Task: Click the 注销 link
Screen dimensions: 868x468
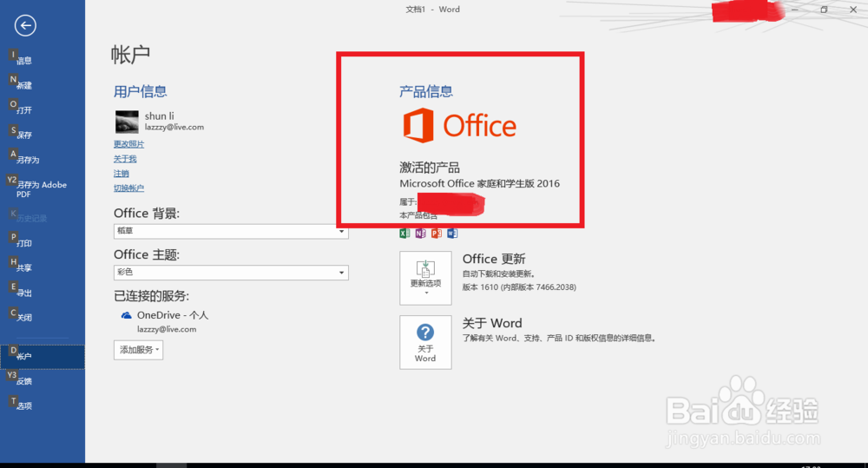Action: click(x=122, y=174)
